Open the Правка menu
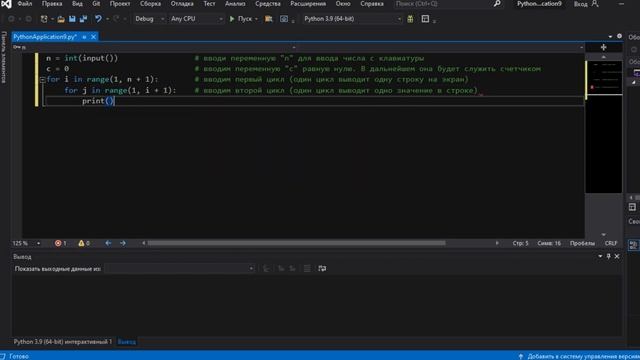The width and height of the screenshot is (640, 360). (x=52, y=4)
